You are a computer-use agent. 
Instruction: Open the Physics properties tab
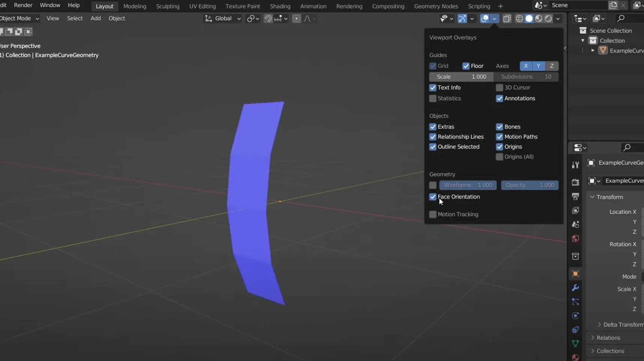pyautogui.click(x=575, y=316)
